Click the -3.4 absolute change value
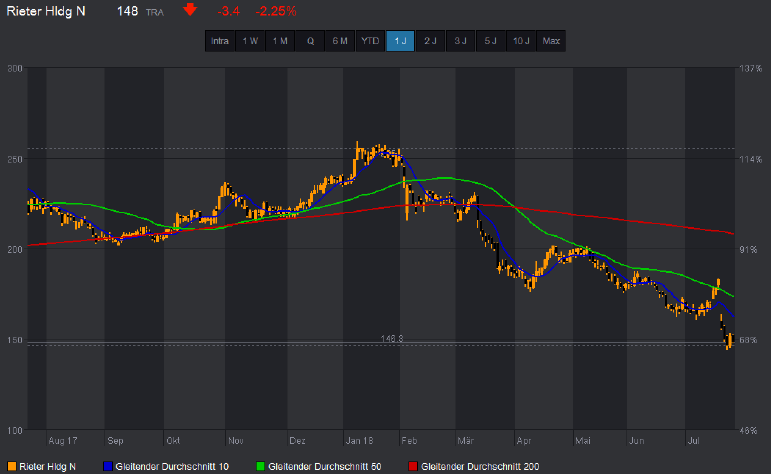771x474 pixels. [x=228, y=11]
